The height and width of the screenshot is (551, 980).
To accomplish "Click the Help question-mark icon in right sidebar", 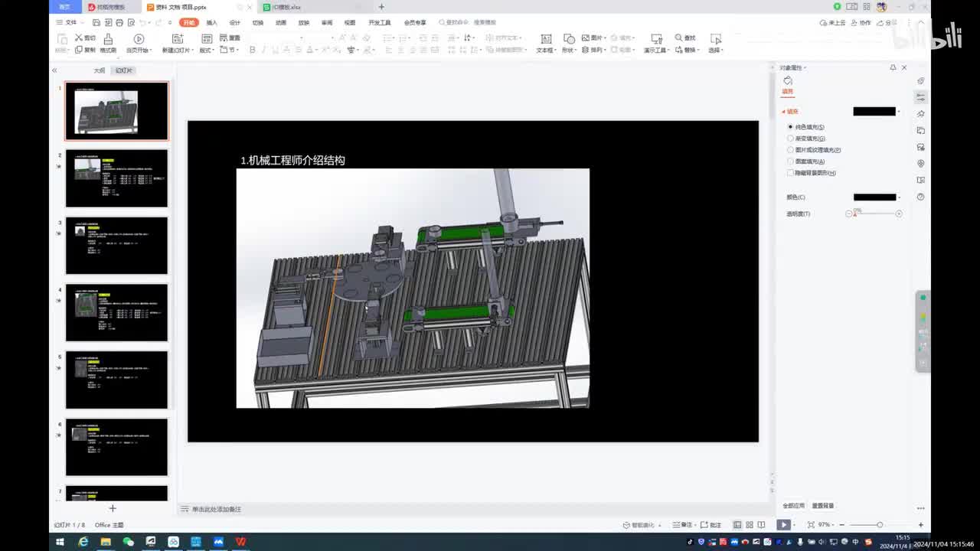I will click(920, 197).
